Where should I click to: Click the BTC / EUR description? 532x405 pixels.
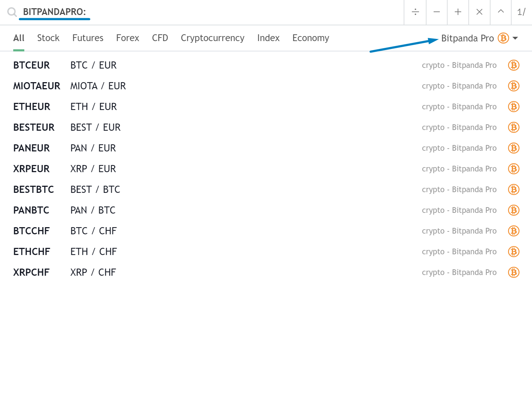93,65
